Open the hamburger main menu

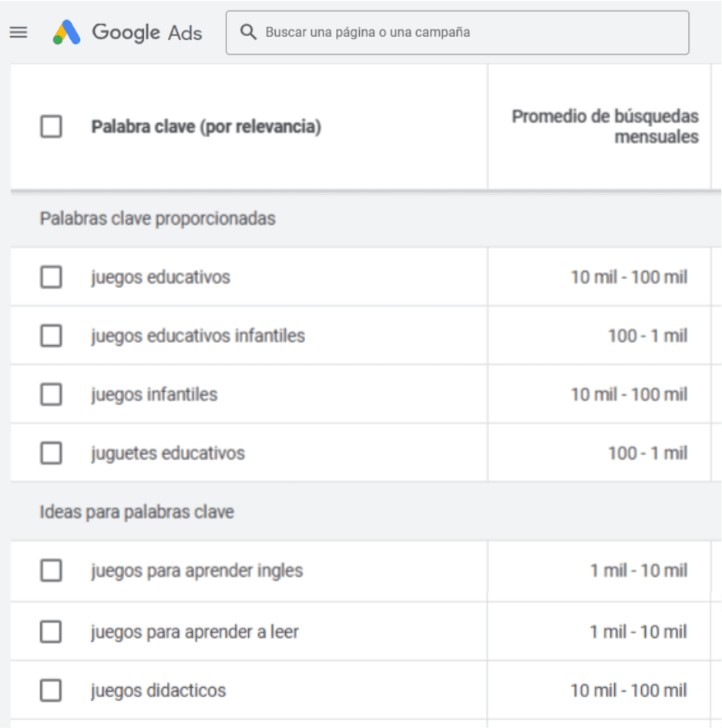[x=18, y=32]
